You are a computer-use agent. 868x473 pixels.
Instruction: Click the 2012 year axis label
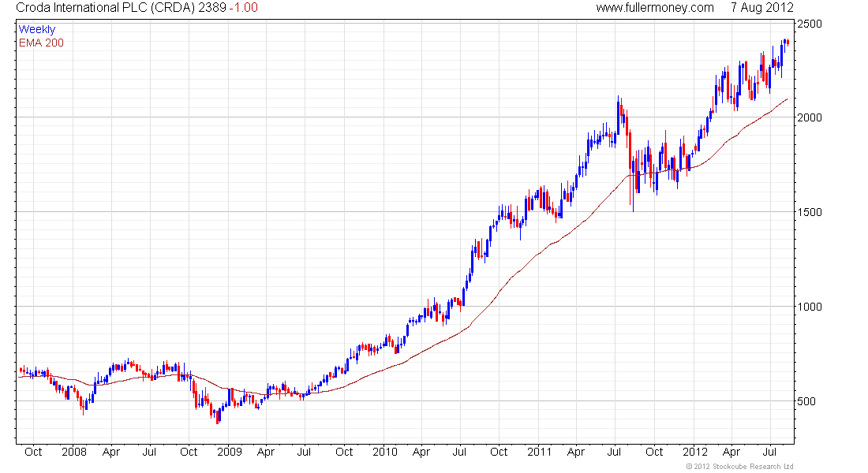click(x=694, y=452)
